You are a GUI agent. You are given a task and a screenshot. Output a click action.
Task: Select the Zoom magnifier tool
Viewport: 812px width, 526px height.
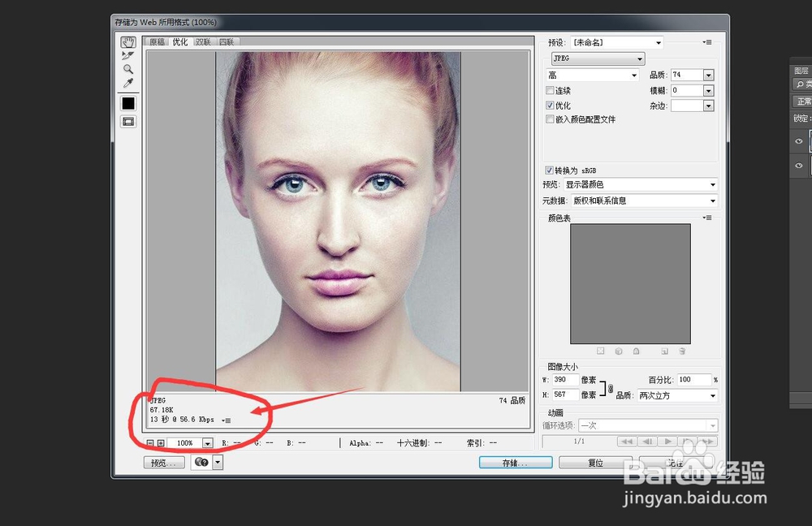coord(128,69)
